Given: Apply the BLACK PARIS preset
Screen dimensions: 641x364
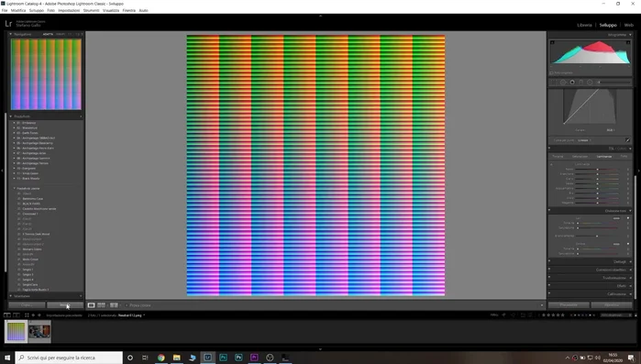Looking at the screenshot, I should [31, 204].
